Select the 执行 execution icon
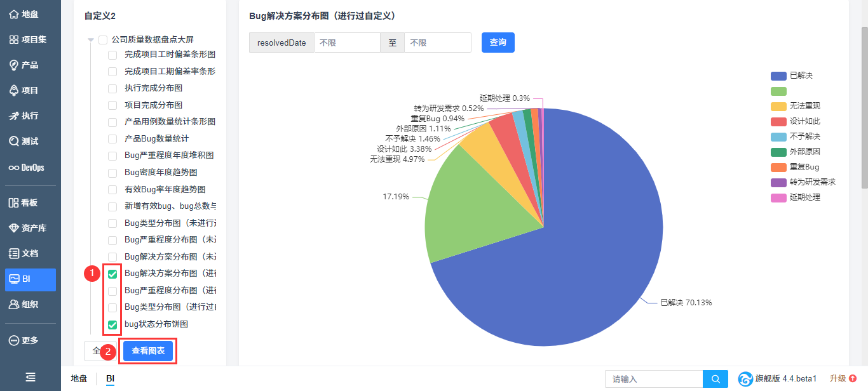This screenshot has height=391, width=868. (14, 116)
